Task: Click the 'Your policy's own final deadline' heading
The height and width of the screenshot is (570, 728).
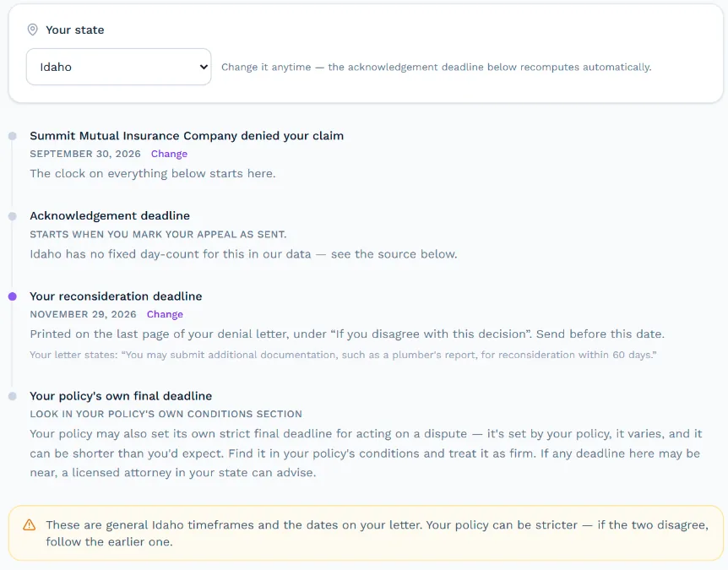Action: coord(121,396)
